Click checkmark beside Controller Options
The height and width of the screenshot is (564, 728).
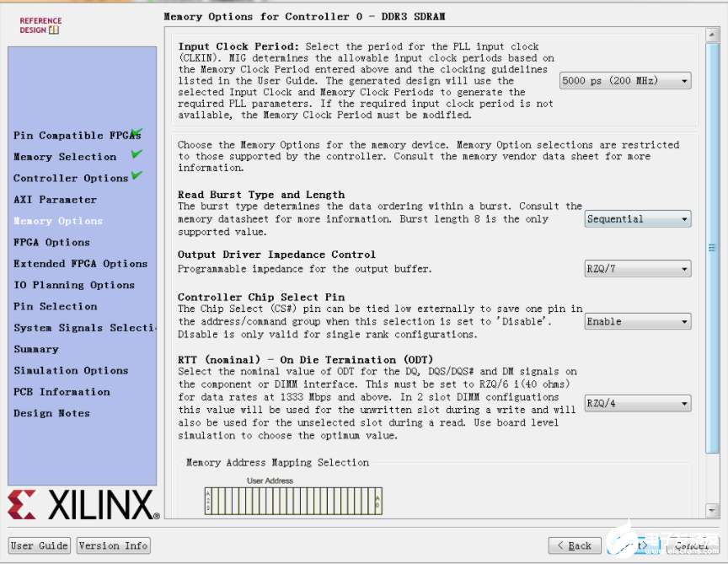pyautogui.click(x=136, y=175)
